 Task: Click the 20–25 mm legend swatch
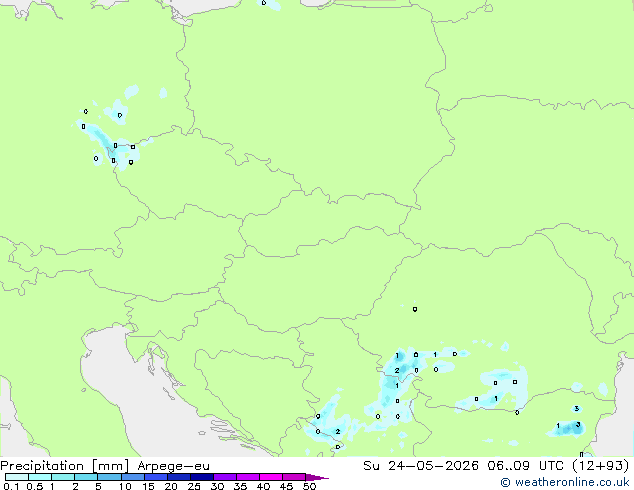[x=178, y=477]
